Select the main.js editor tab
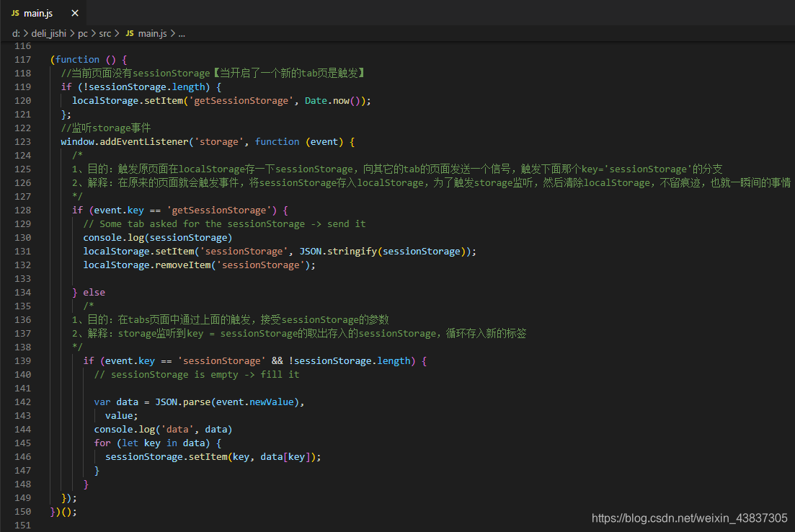Screen dimensions: 795x532 click(x=43, y=13)
